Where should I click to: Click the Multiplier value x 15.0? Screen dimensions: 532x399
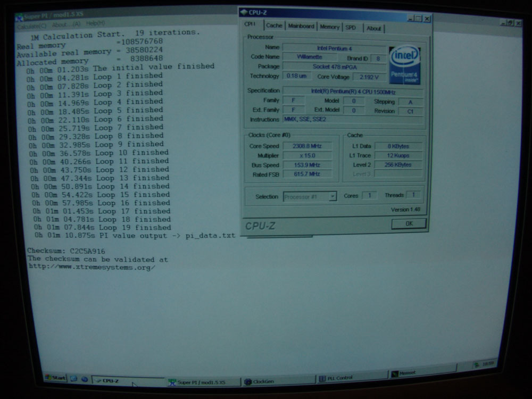307,155
